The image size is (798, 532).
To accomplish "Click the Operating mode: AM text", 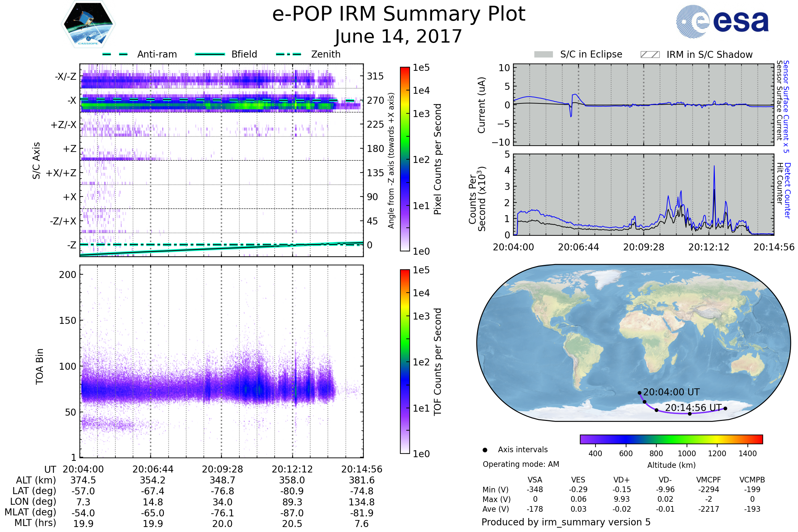I will tap(520, 464).
